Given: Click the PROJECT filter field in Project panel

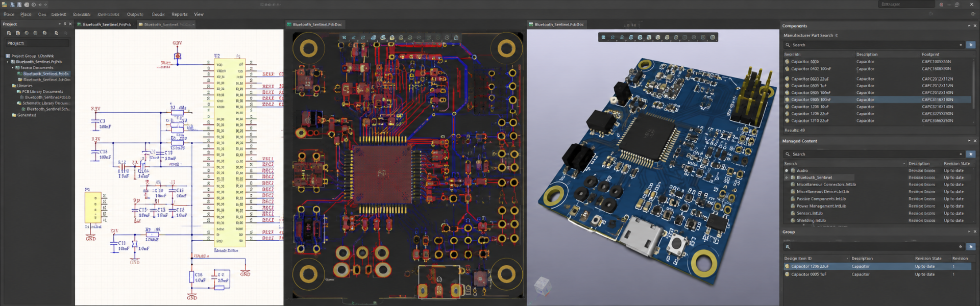Looking at the screenshot, I should (37, 43).
